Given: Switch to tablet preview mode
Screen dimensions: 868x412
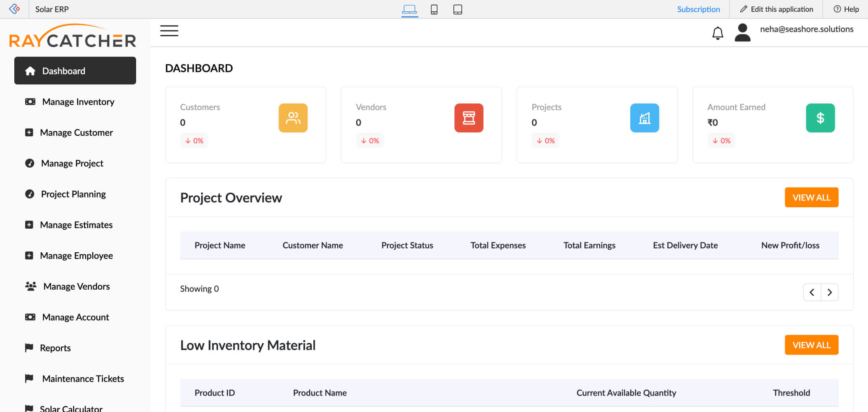Looking at the screenshot, I should [x=457, y=9].
